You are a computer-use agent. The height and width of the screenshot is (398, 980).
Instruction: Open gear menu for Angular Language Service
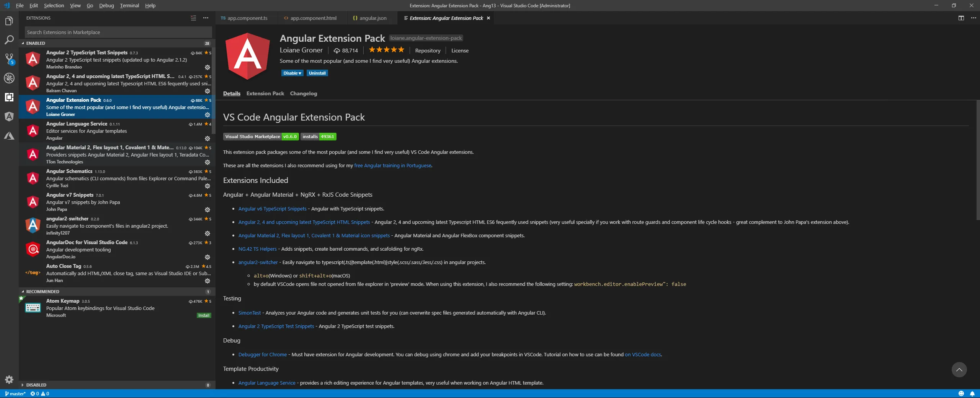pos(207,139)
